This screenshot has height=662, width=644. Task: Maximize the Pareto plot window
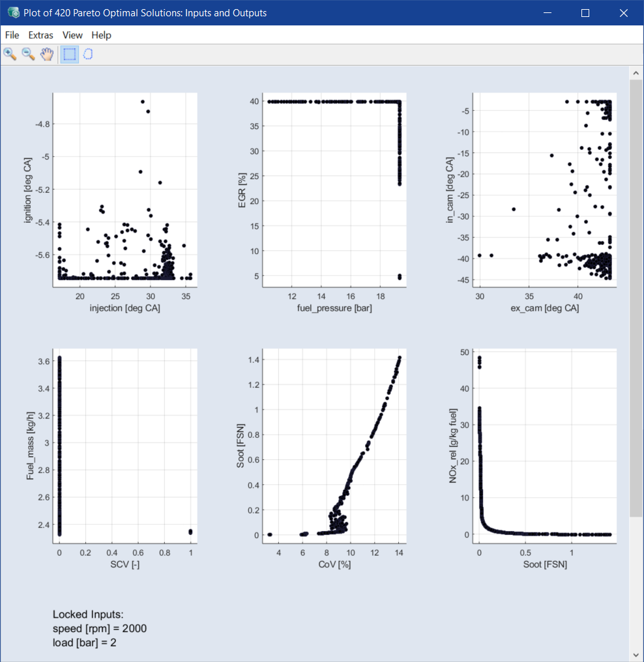(585, 13)
